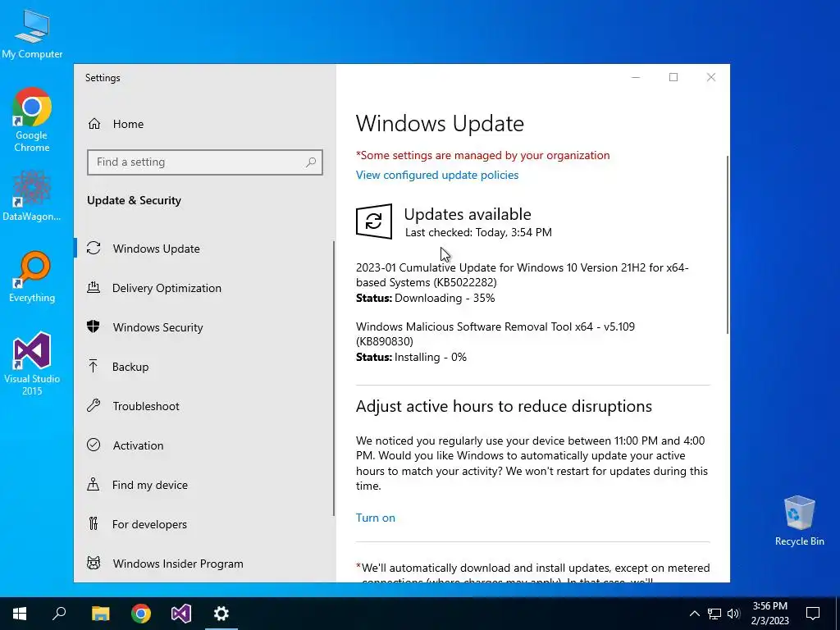Open View configured update policies link
Image resolution: width=840 pixels, height=630 pixels.
tap(437, 176)
